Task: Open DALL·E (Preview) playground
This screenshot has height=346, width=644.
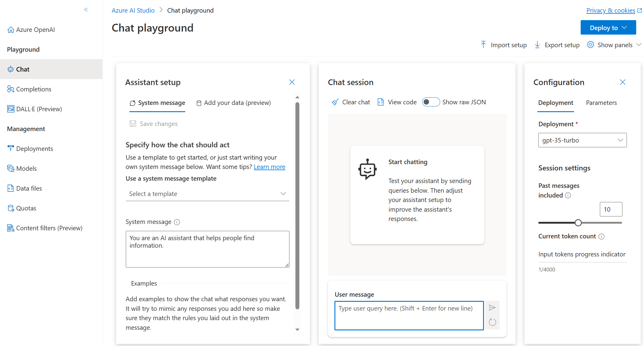Action: pyautogui.click(x=39, y=109)
